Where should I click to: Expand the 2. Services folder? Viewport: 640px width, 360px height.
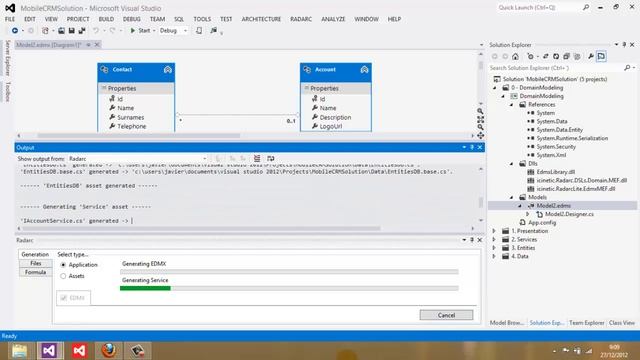tap(494, 240)
